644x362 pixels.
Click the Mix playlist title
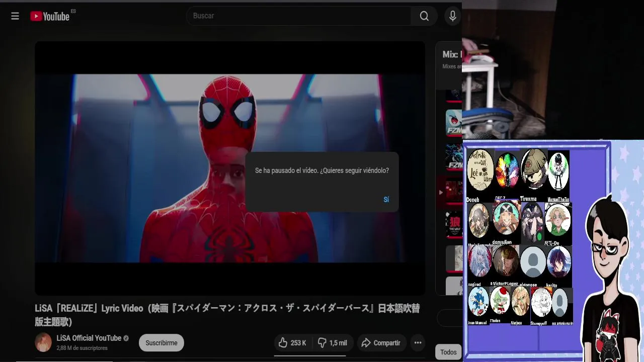[452, 54]
